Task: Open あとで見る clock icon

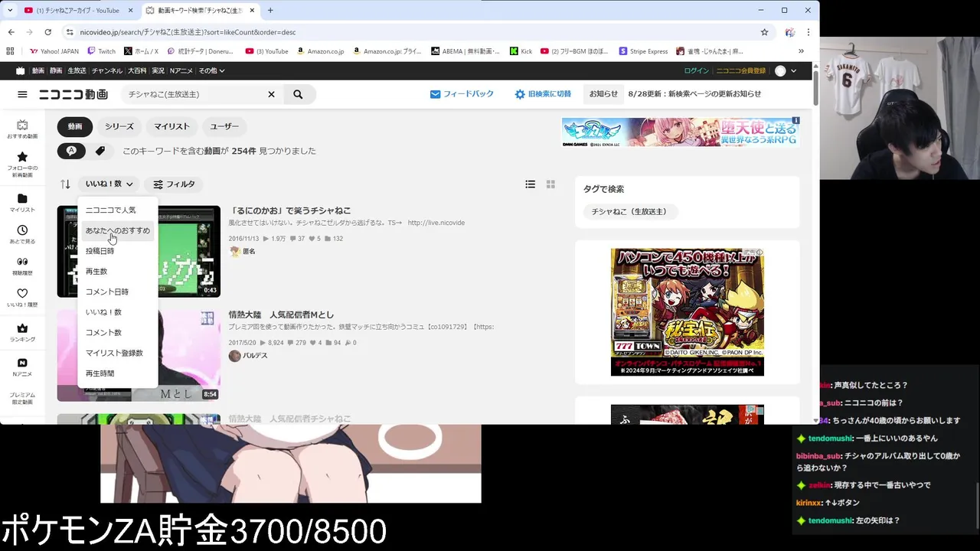Action: tap(22, 234)
